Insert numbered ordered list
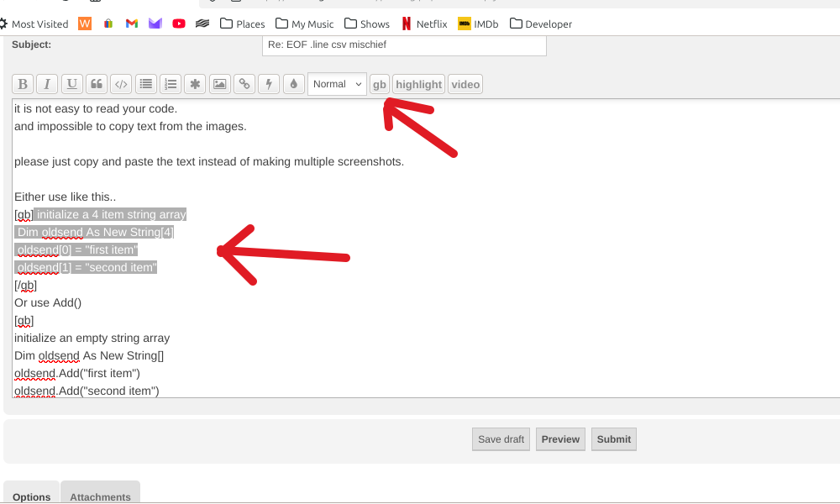 coord(171,84)
